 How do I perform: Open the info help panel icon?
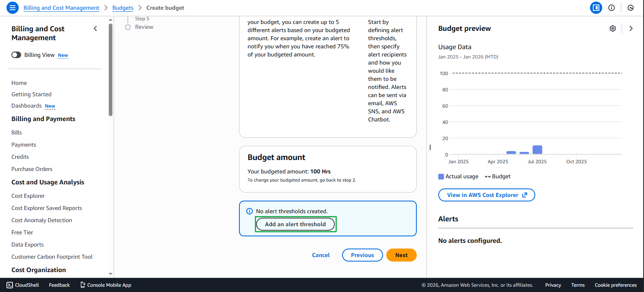click(x=612, y=8)
